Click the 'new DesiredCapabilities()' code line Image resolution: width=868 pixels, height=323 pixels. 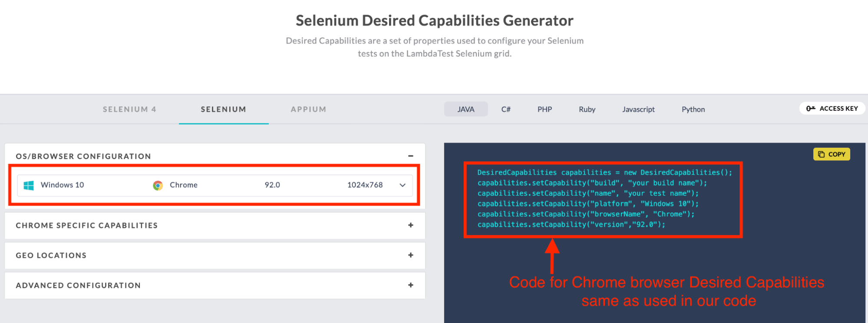pyautogui.click(x=605, y=173)
